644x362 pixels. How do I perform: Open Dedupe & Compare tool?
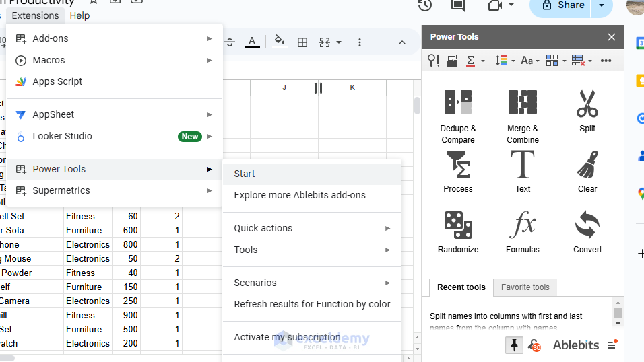point(458,116)
